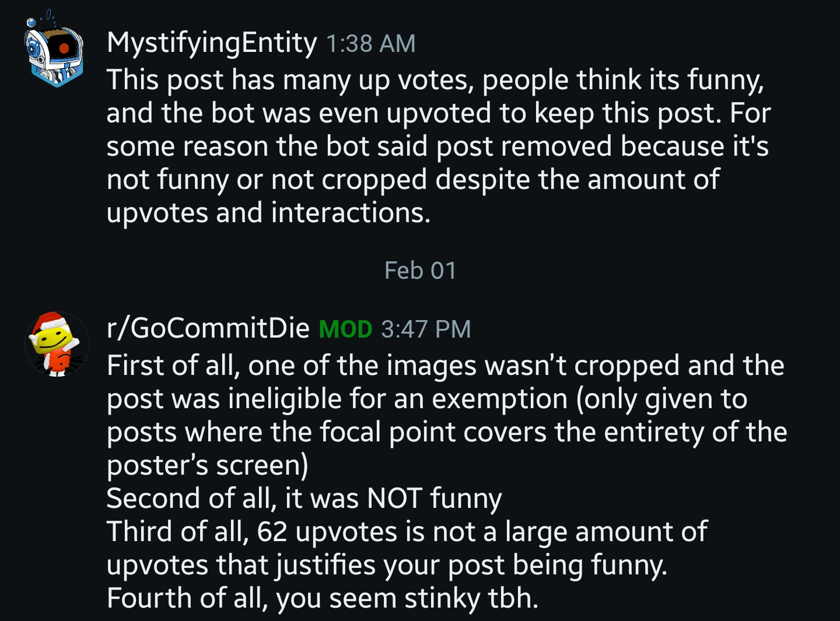Select the text "poster's screen)"
The image size is (840, 621).
207,465
